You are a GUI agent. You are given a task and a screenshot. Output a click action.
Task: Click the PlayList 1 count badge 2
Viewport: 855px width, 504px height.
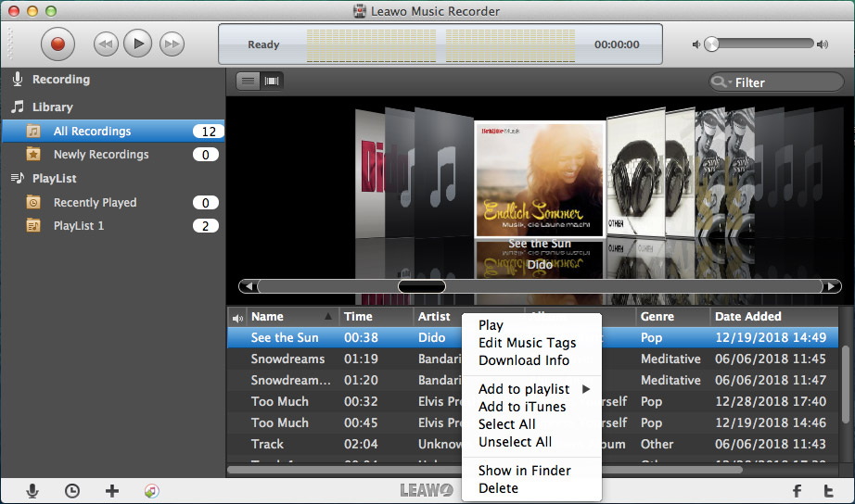206,225
